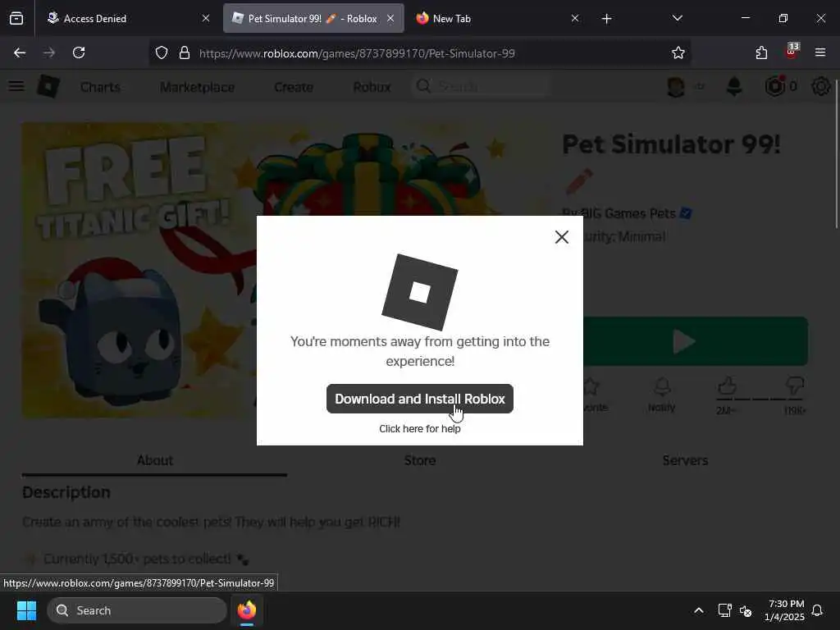Select the Pet Simulator 99 Roblox tab
840x630 pixels.
point(313,18)
